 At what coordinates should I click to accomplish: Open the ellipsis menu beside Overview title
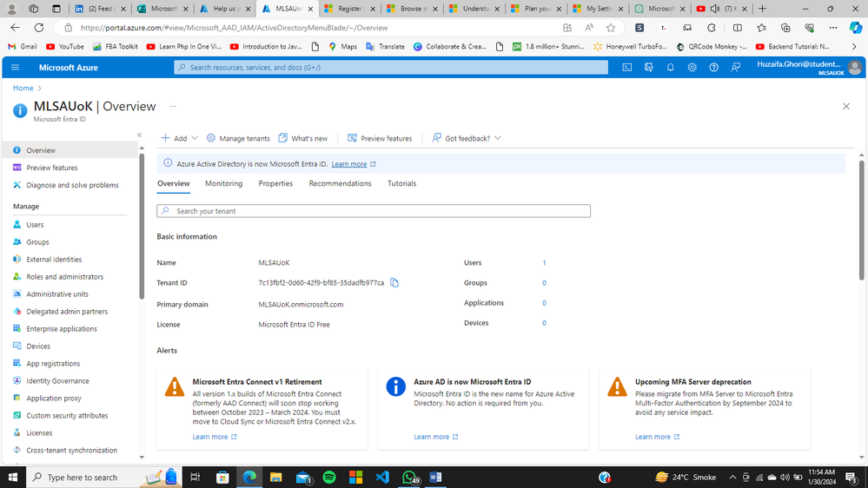(173, 106)
